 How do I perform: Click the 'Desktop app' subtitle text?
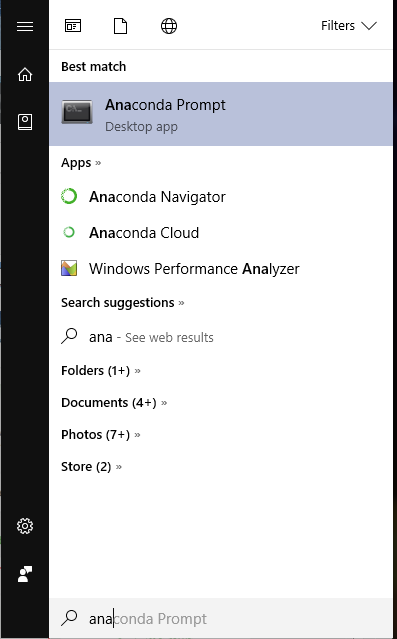click(141, 127)
